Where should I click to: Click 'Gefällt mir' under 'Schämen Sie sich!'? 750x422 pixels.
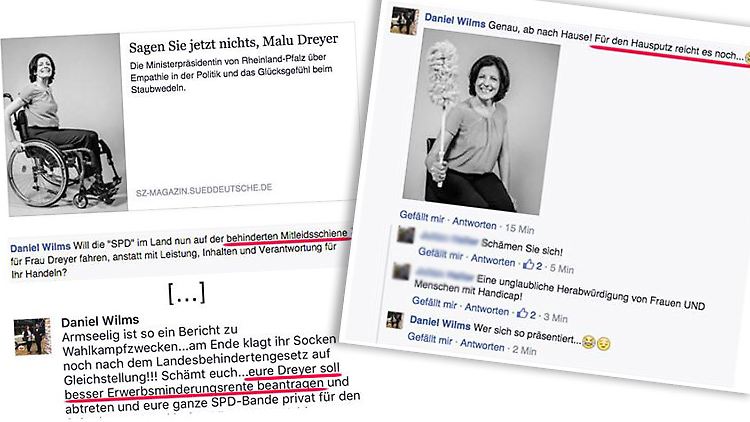pos(440,254)
